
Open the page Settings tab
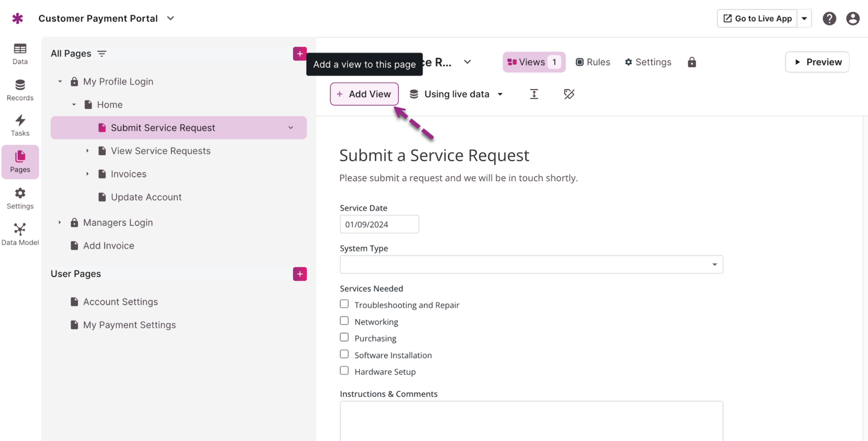(648, 62)
